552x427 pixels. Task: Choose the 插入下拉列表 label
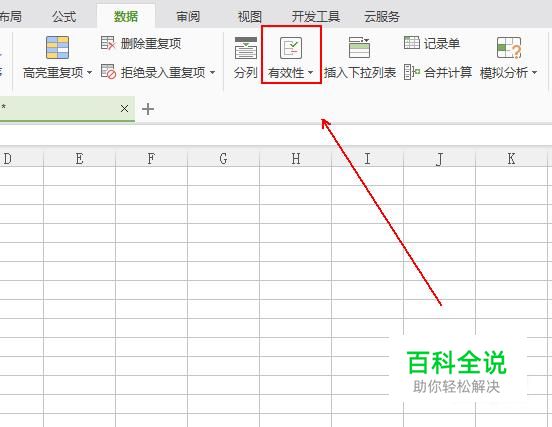[x=360, y=73]
